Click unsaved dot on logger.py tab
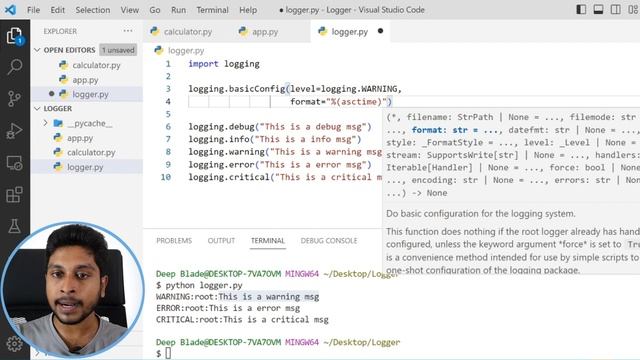 point(380,31)
